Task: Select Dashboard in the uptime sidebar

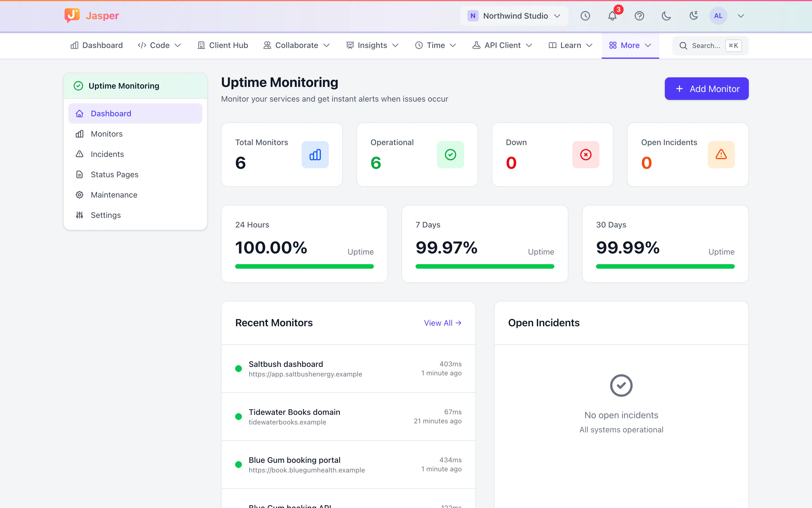Action: click(x=135, y=113)
